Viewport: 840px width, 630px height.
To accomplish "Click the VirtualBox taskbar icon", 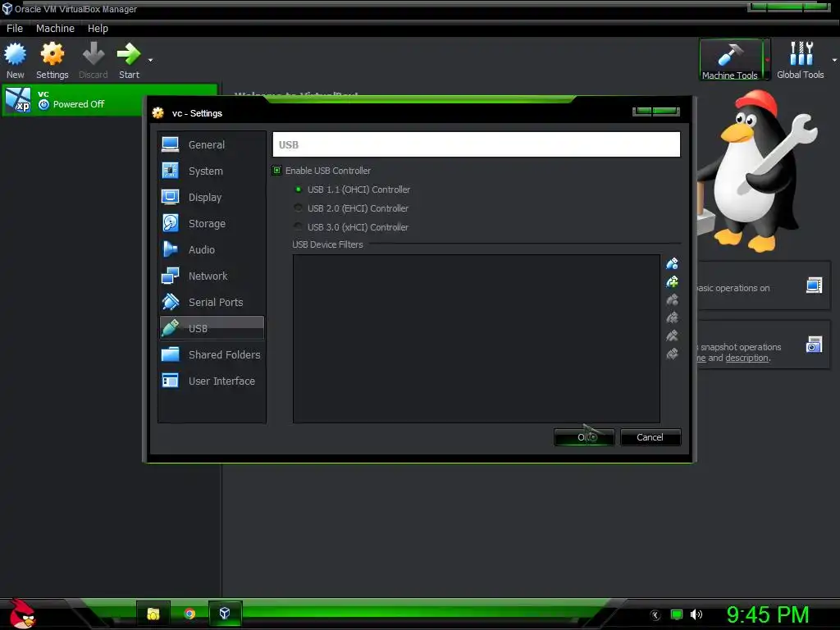I will point(225,614).
